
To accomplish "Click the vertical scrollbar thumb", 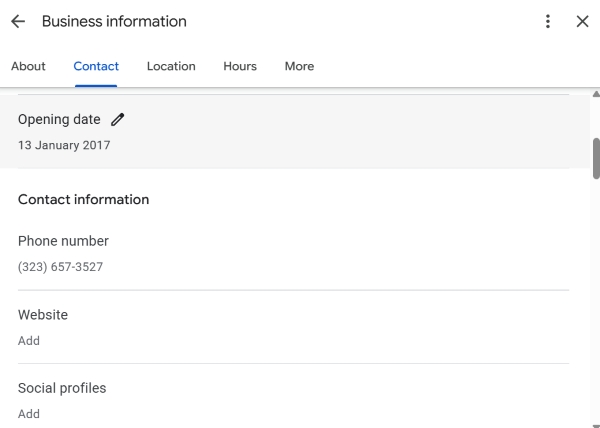I will pyautogui.click(x=596, y=158).
